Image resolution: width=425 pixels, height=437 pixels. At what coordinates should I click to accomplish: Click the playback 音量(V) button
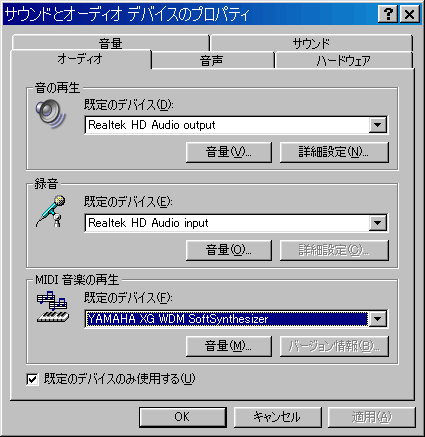229,152
